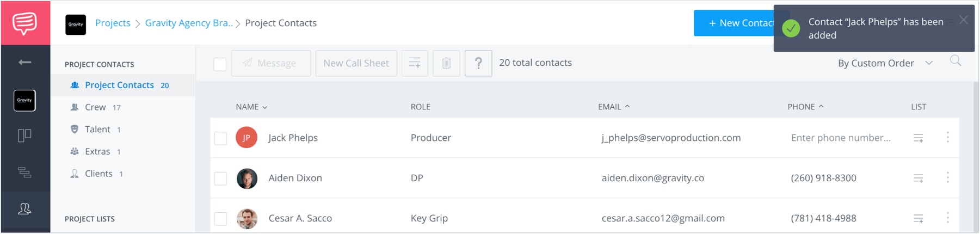Click the 20 total contacts label
The image size is (980, 234).
pyautogui.click(x=535, y=63)
